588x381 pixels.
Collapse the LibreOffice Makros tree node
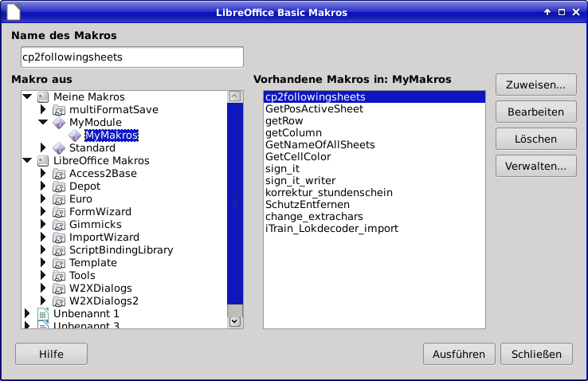tap(28, 161)
